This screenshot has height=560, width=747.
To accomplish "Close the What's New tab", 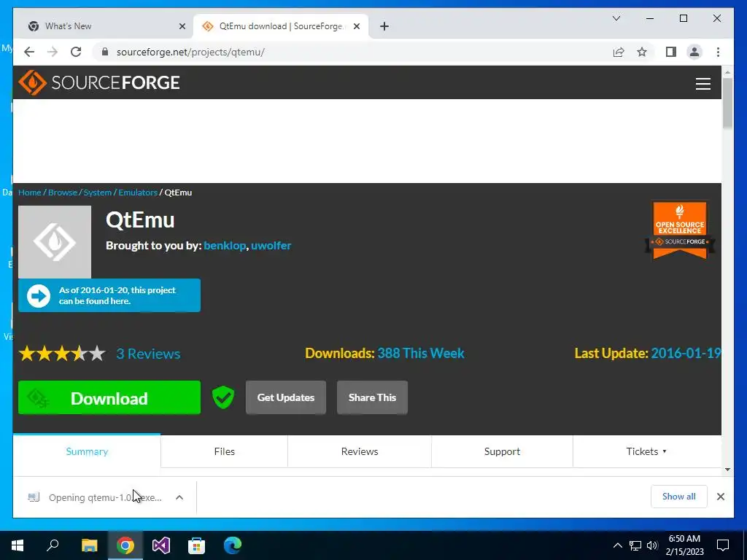I will coord(182,26).
